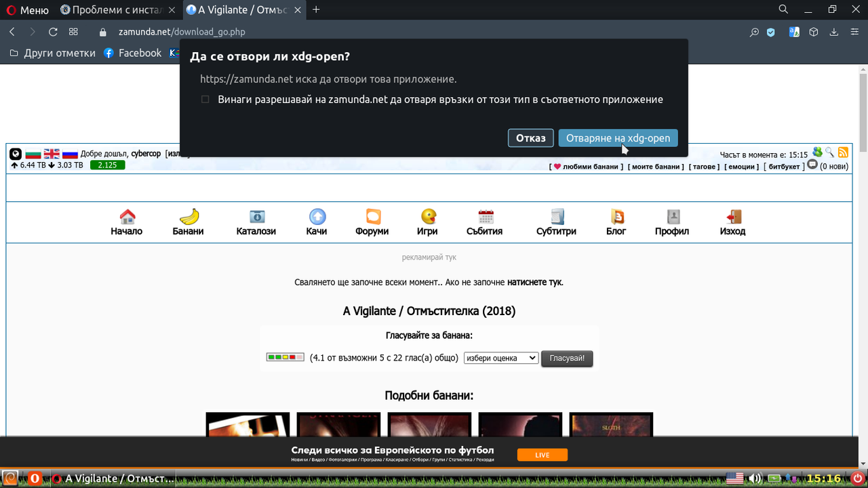Go back to the previous page
Viewport: 868px width, 488px height.
pyautogui.click(x=12, y=32)
